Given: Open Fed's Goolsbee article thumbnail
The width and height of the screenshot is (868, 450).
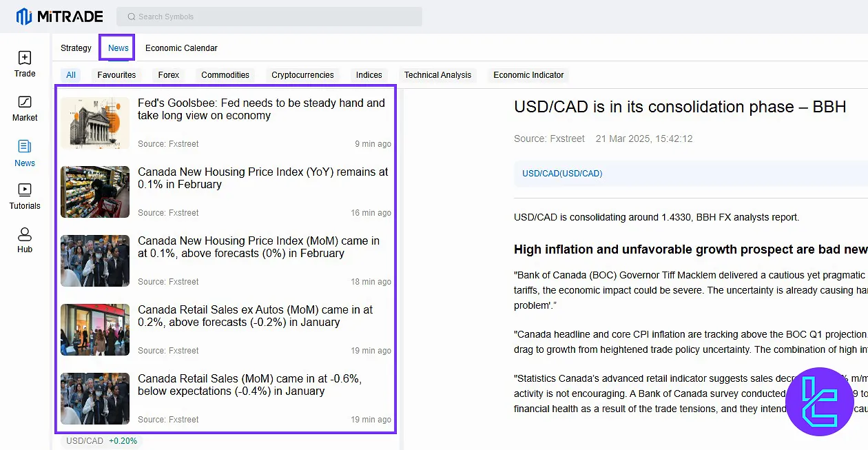Looking at the screenshot, I should [x=95, y=123].
